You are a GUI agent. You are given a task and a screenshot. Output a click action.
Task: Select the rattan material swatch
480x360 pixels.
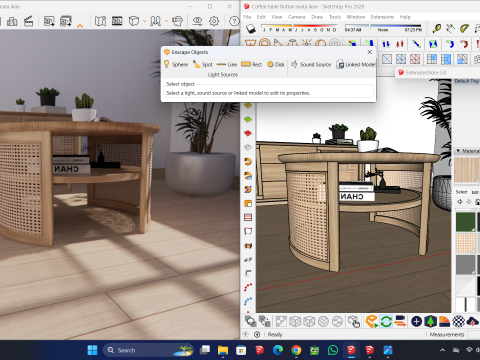465,243
